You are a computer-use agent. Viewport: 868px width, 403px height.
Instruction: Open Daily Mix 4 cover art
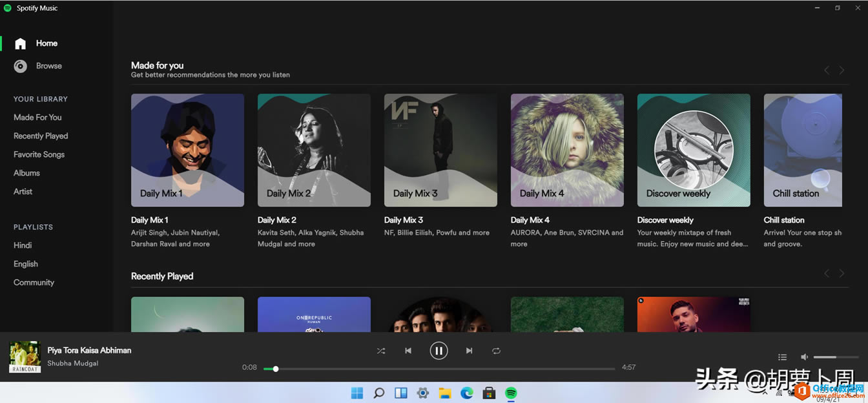[567, 150]
